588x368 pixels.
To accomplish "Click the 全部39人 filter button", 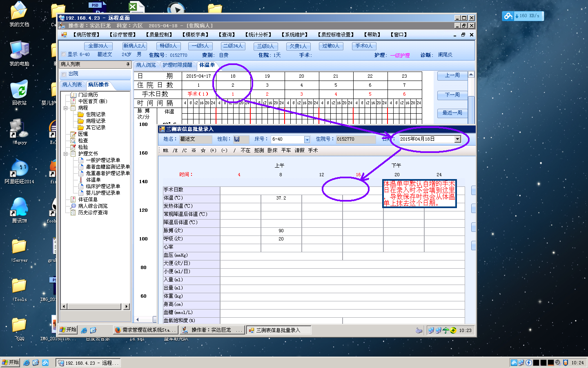I will pyautogui.click(x=98, y=46).
